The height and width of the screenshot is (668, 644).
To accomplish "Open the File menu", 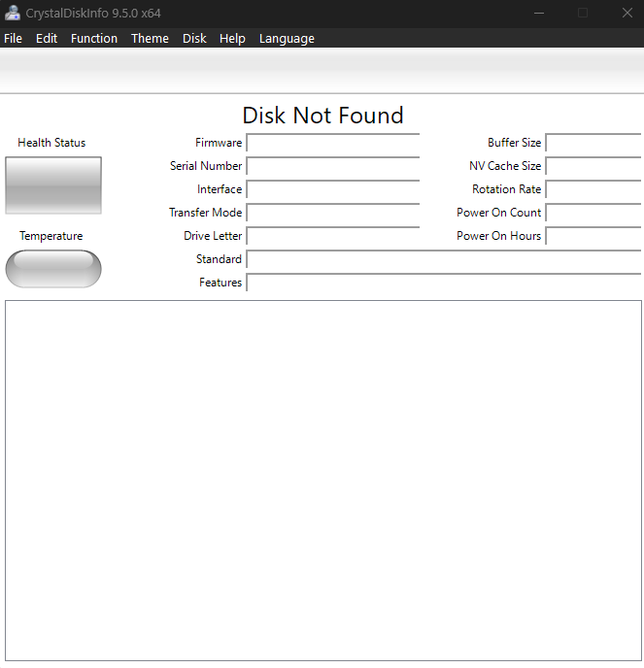I will coord(13,38).
